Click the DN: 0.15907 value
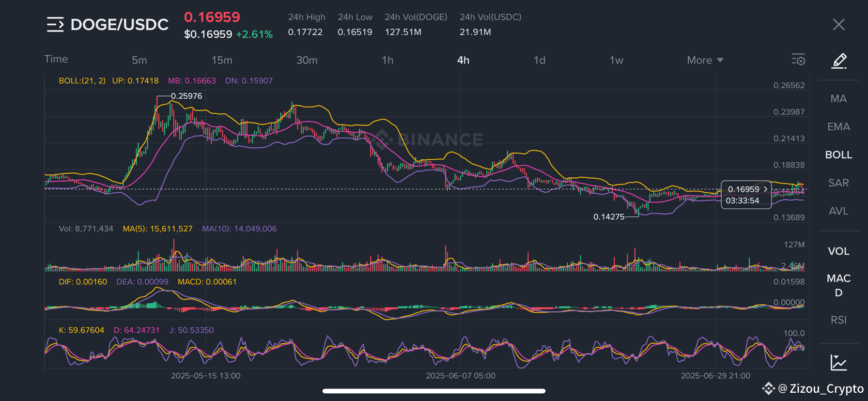Screen dimensions: 868x401 [x=249, y=81]
